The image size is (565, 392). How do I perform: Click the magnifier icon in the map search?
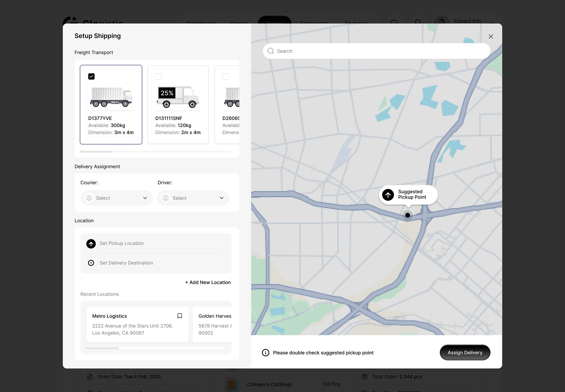[x=270, y=51]
